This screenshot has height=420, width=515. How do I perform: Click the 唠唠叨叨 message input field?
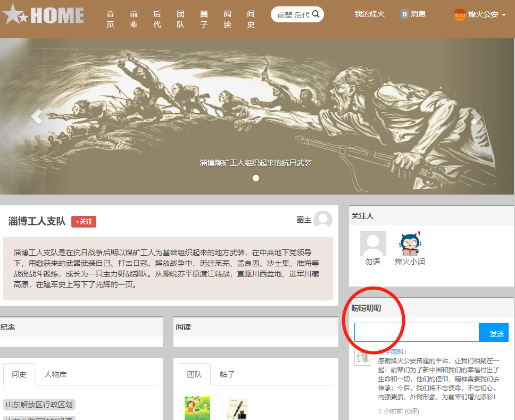click(x=417, y=332)
